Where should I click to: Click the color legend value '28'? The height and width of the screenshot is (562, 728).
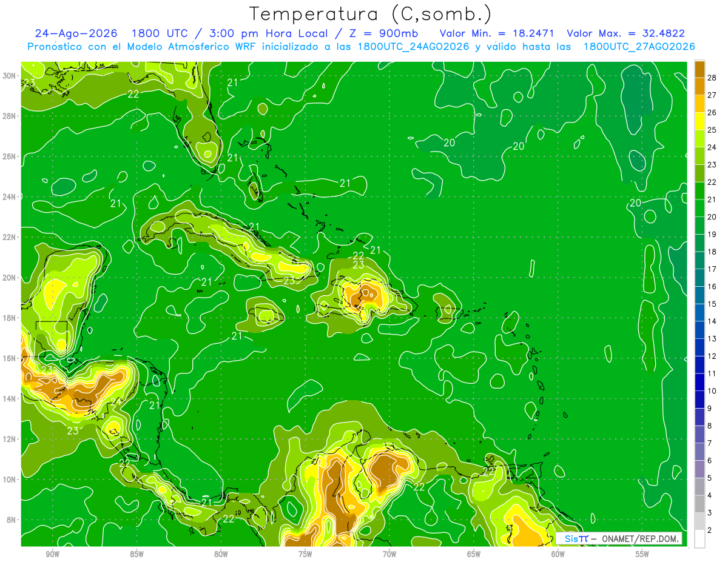coord(712,77)
